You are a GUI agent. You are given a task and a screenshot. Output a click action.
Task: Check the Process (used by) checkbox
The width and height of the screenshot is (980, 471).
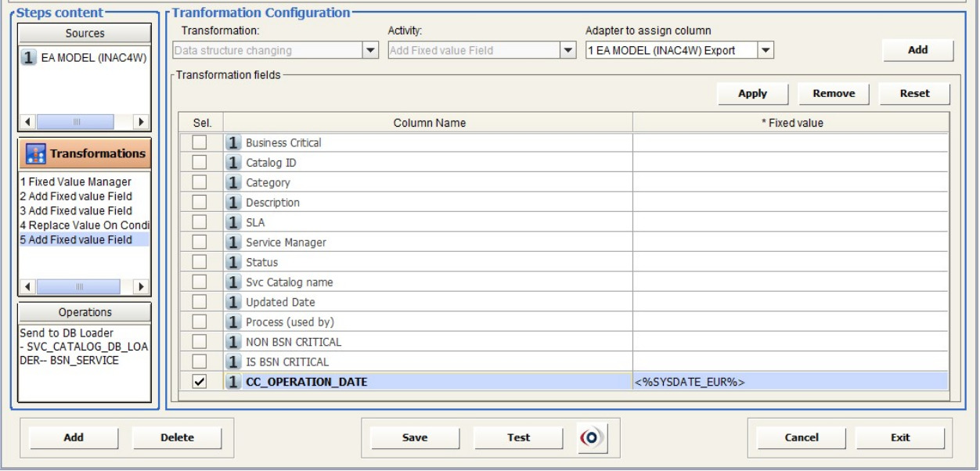(200, 322)
